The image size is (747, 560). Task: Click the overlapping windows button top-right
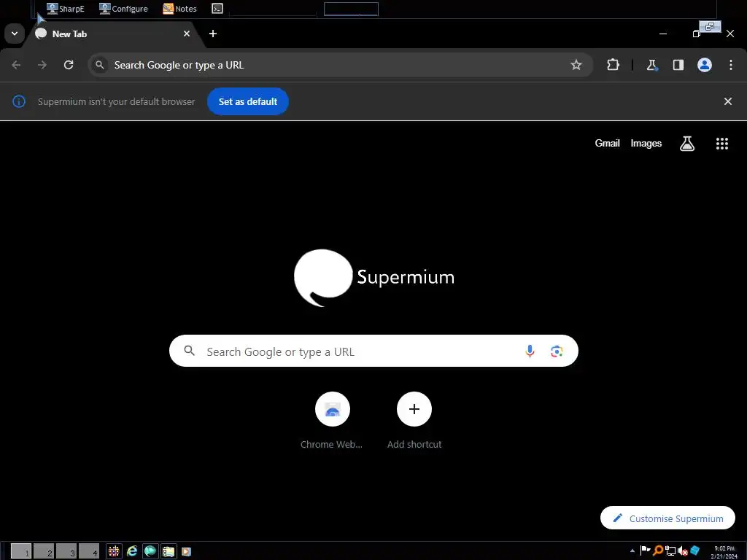click(x=710, y=27)
